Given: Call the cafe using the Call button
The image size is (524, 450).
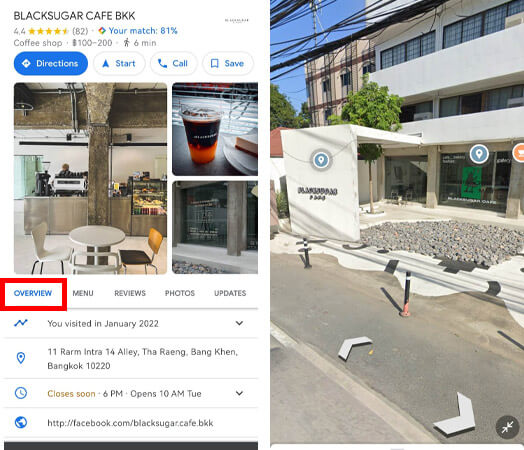Looking at the screenshot, I should [173, 63].
